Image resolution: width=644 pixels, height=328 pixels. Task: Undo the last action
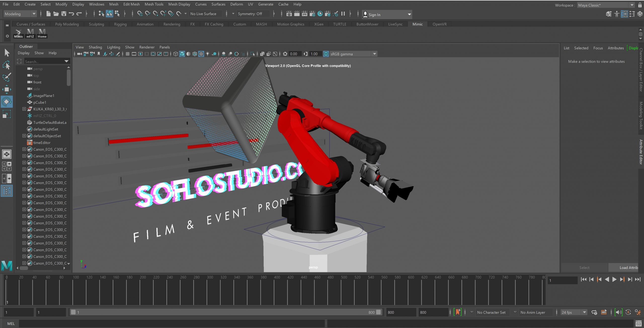tap(71, 14)
